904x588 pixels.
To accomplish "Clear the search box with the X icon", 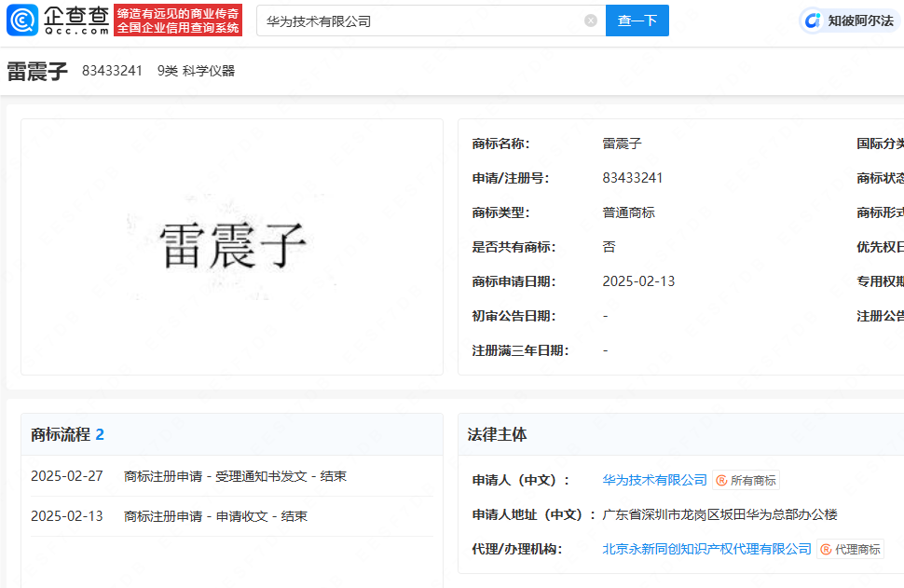I will click(591, 21).
